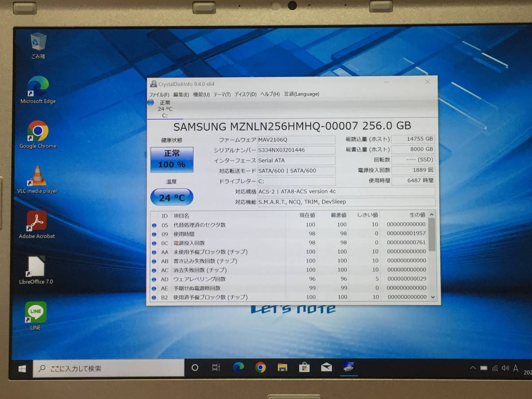The width and height of the screenshot is (532, 399).
Task: Click the S.M.A.R.T., NCQ, TRIM features field
Action: 346,202
